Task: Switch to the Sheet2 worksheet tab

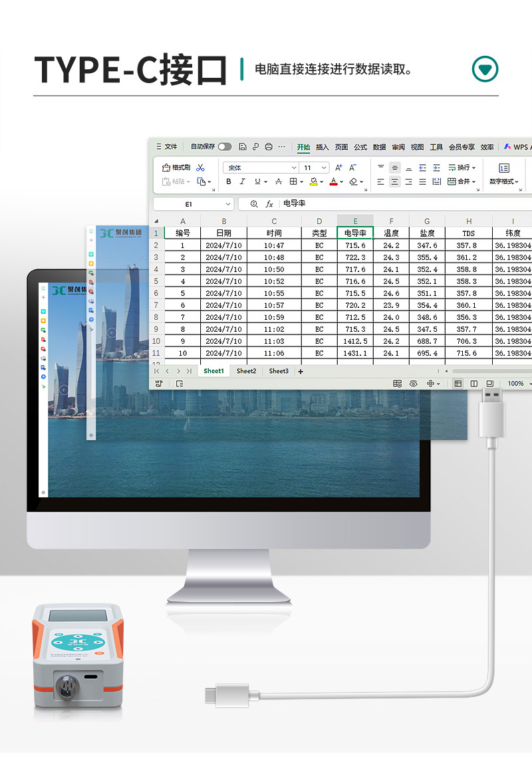Action: (x=246, y=371)
